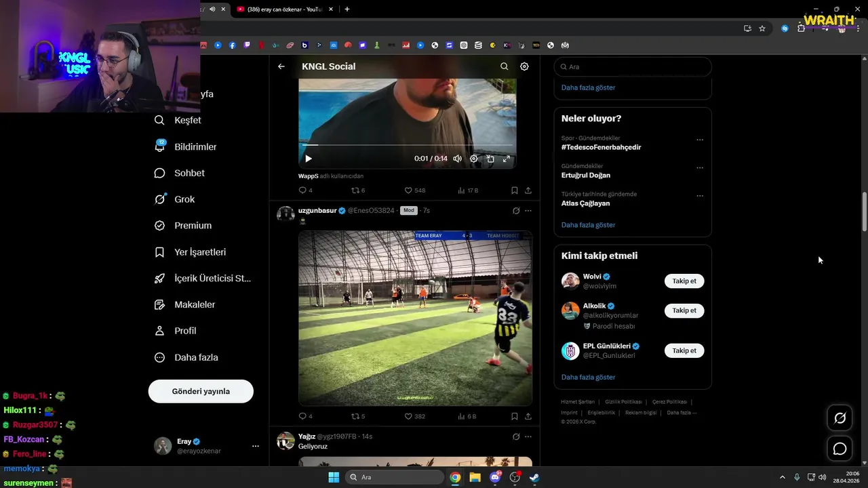Reply to uzgunbasur's post
The height and width of the screenshot is (488, 868).
pyautogui.click(x=305, y=416)
